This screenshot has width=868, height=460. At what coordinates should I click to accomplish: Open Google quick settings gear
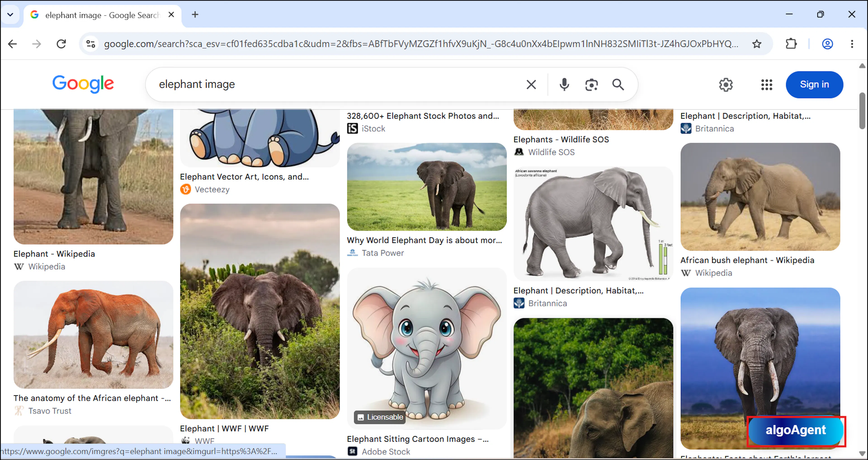[726, 85]
